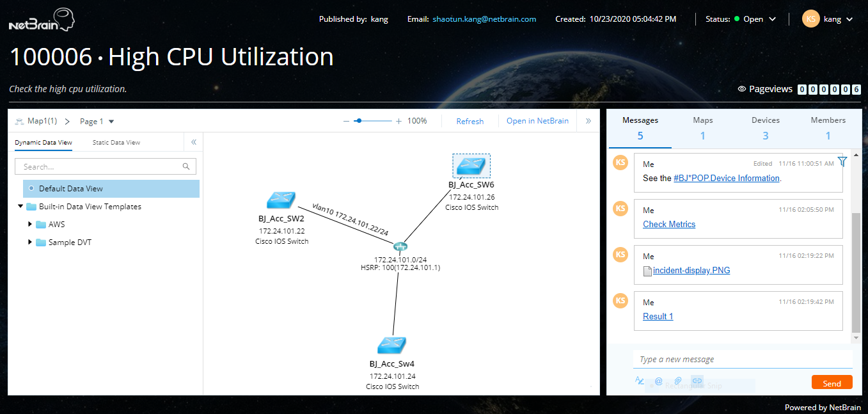Open the text formatting icon in message box

[640, 381]
